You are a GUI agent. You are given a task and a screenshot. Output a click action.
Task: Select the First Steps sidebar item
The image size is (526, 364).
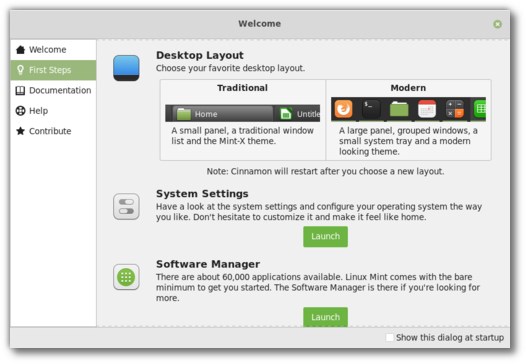(53, 70)
